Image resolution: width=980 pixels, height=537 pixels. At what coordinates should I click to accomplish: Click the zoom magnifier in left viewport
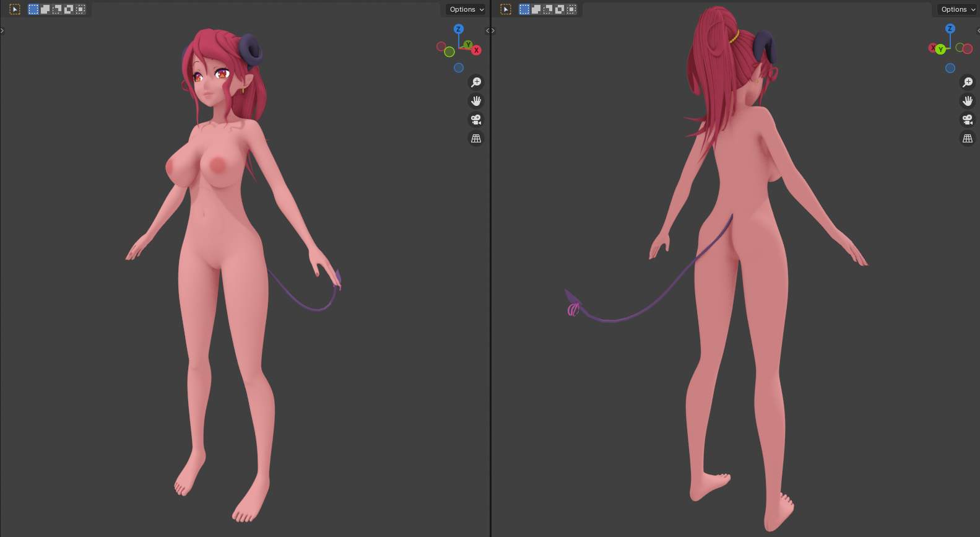pos(476,82)
